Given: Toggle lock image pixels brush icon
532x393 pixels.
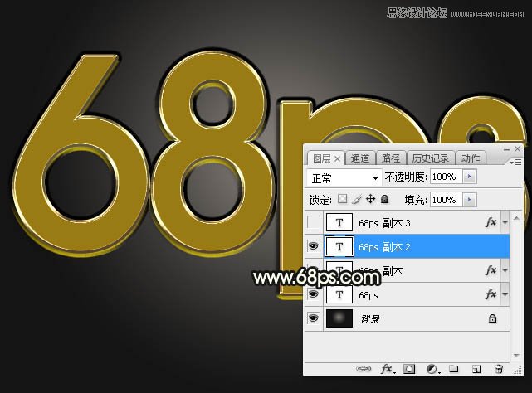Looking at the screenshot, I should point(357,199).
